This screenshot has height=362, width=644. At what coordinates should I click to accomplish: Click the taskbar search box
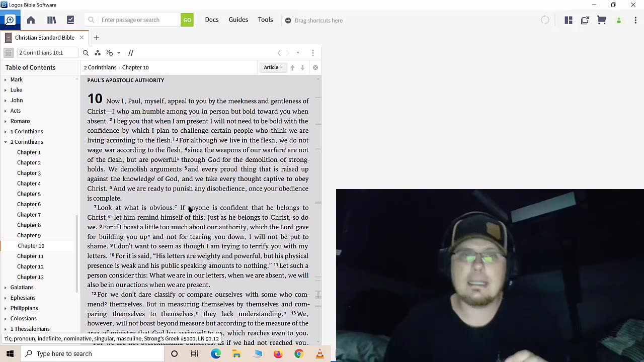(92, 353)
